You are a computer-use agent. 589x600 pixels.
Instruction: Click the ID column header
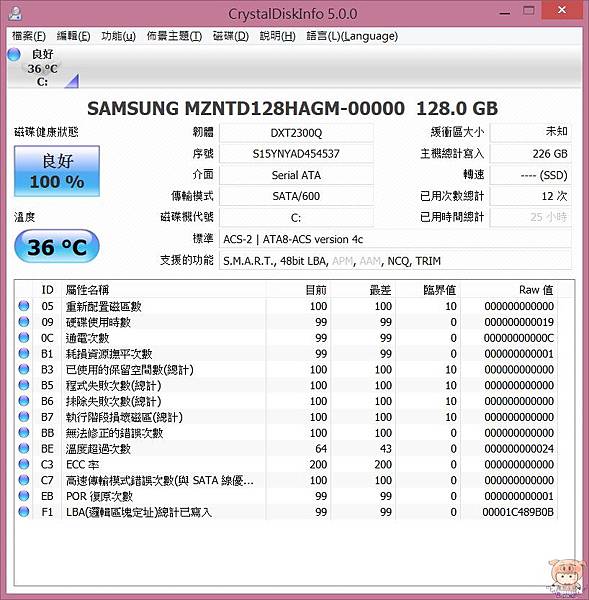(x=47, y=290)
